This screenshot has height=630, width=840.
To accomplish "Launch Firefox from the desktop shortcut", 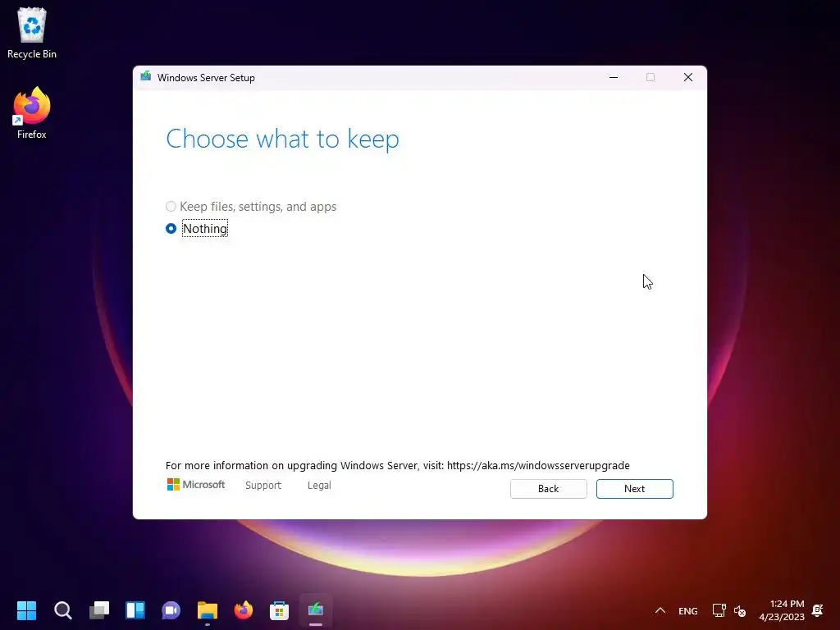I will pyautogui.click(x=32, y=113).
